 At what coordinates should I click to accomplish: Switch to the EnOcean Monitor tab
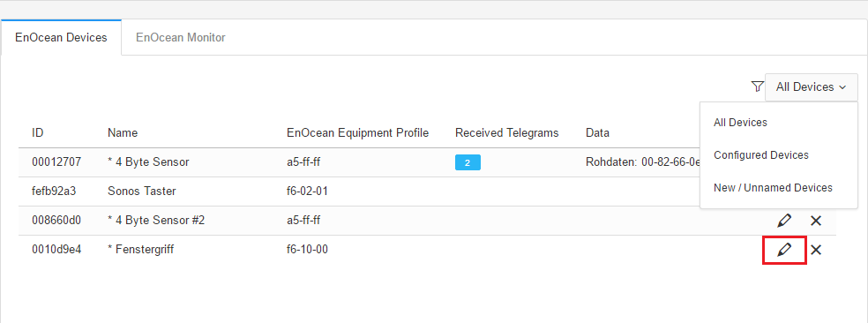coord(181,38)
